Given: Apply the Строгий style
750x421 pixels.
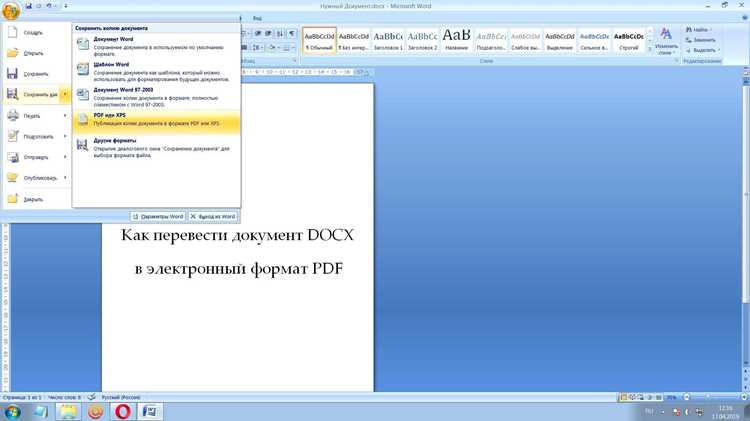Looking at the screenshot, I should click(x=629, y=40).
